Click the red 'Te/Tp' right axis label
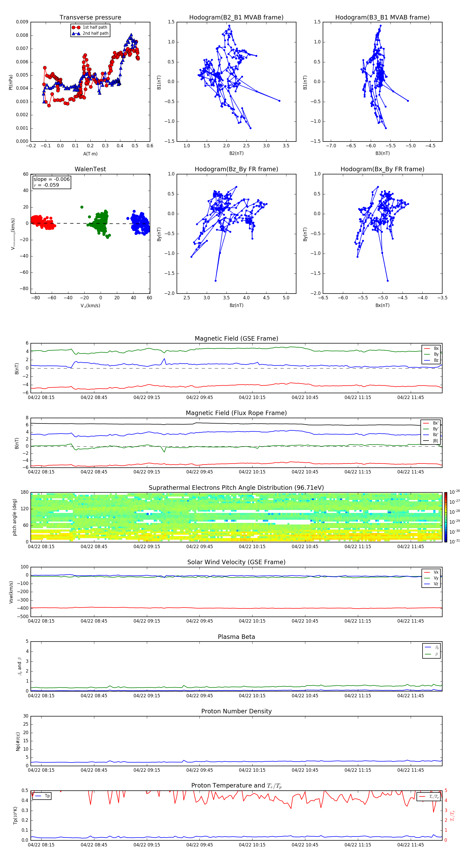The width and height of the screenshot is (473, 868). click(452, 815)
